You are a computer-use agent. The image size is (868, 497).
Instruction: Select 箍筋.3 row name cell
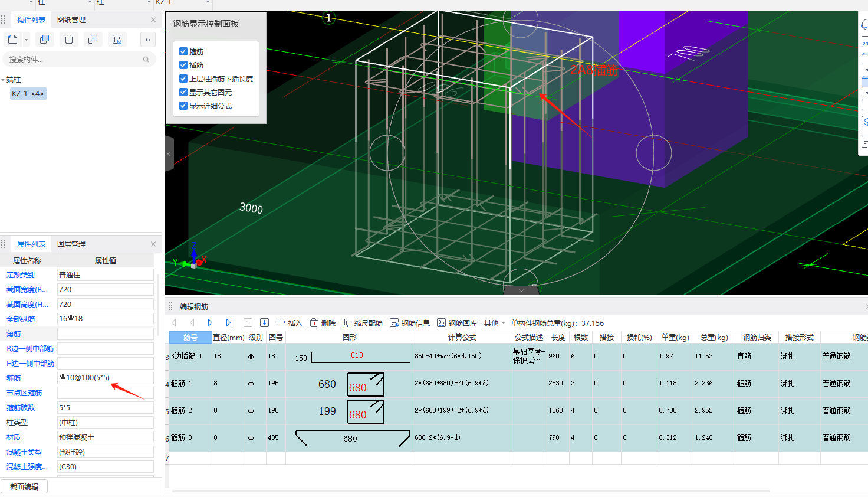point(190,437)
